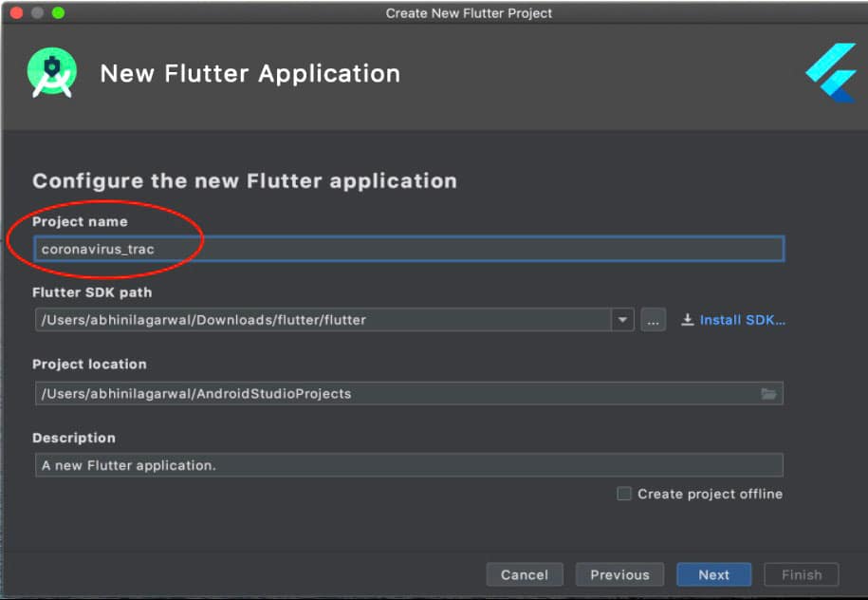Follow the Install SDK... link
This screenshot has height=600, width=868.
(734, 320)
